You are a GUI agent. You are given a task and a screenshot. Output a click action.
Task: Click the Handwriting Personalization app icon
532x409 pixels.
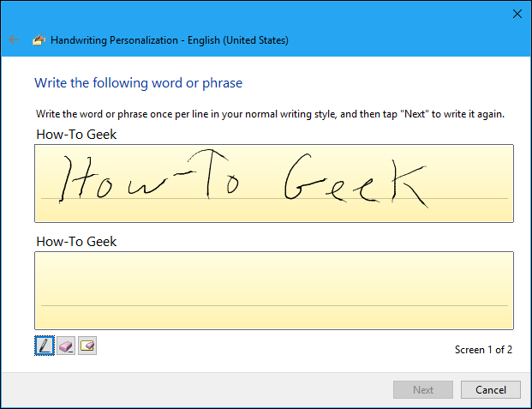click(x=38, y=39)
